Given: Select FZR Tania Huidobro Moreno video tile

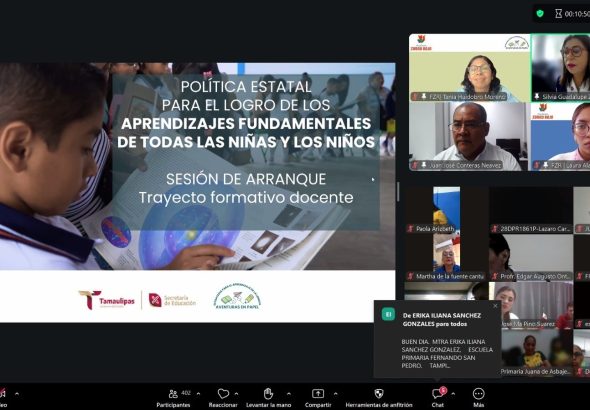Looking at the screenshot, I should tap(470, 68).
